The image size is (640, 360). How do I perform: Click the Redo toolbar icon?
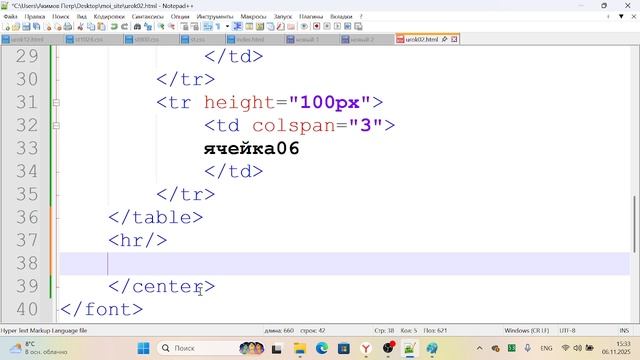[x=124, y=27]
